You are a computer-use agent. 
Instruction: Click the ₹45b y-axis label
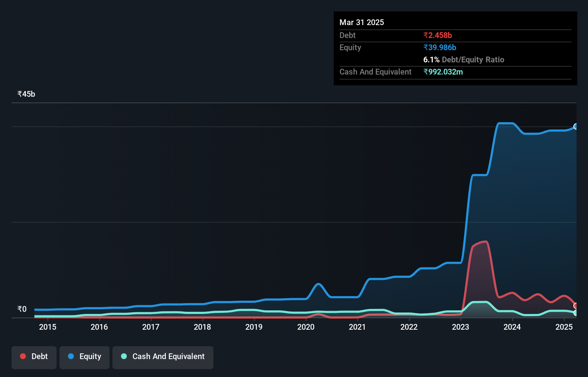click(x=26, y=94)
